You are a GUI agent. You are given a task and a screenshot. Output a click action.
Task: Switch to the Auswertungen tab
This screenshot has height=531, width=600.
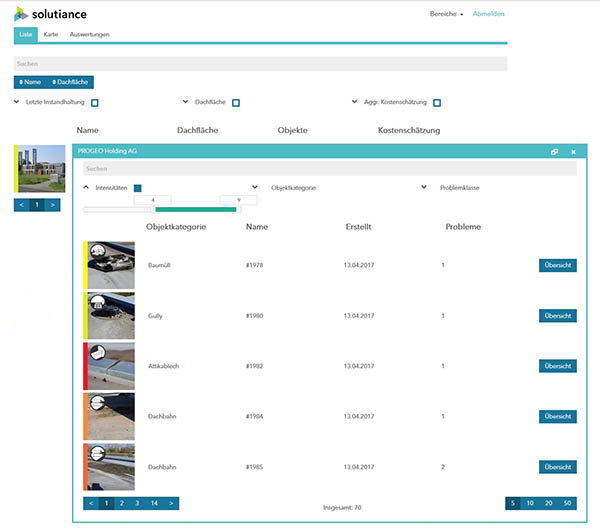pyautogui.click(x=90, y=35)
